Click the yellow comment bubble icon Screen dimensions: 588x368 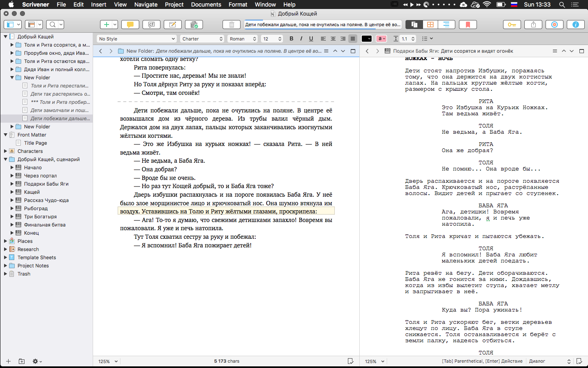(130, 25)
